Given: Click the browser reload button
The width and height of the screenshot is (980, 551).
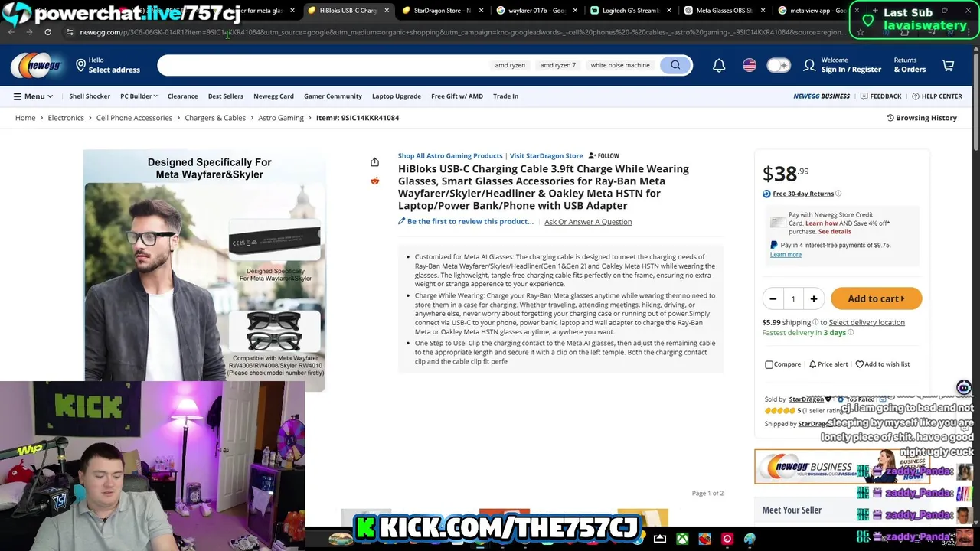Looking at the screenshot, I should [x=47, y=32].
